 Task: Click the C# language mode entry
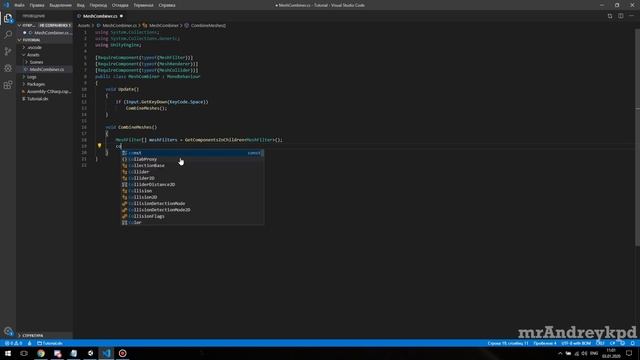[612, 343]
